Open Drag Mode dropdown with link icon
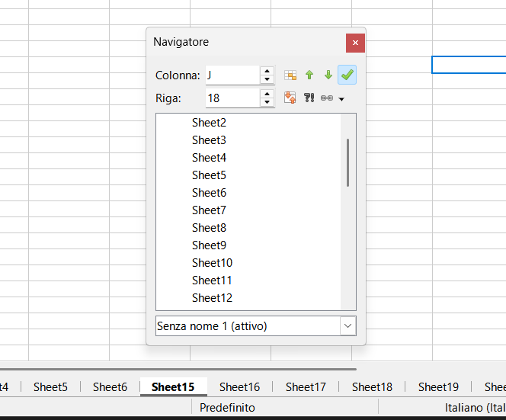The image size is (506, 420). coord(331,98)
